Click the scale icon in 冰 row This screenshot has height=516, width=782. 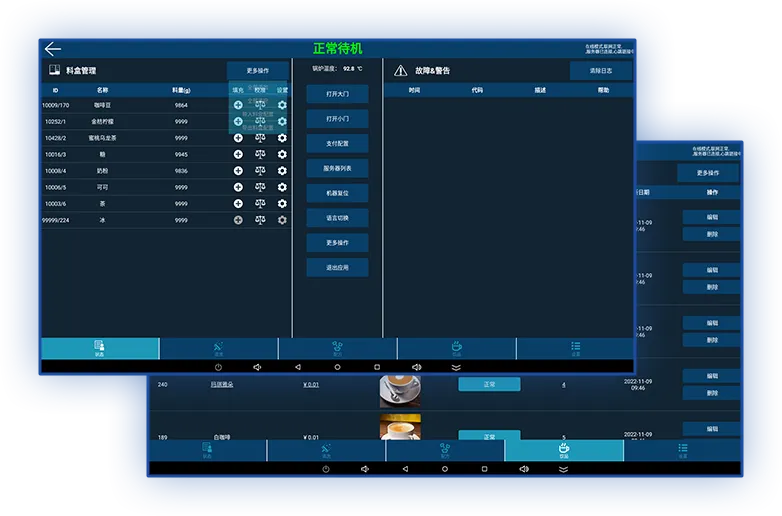click(x=260, y=220)
